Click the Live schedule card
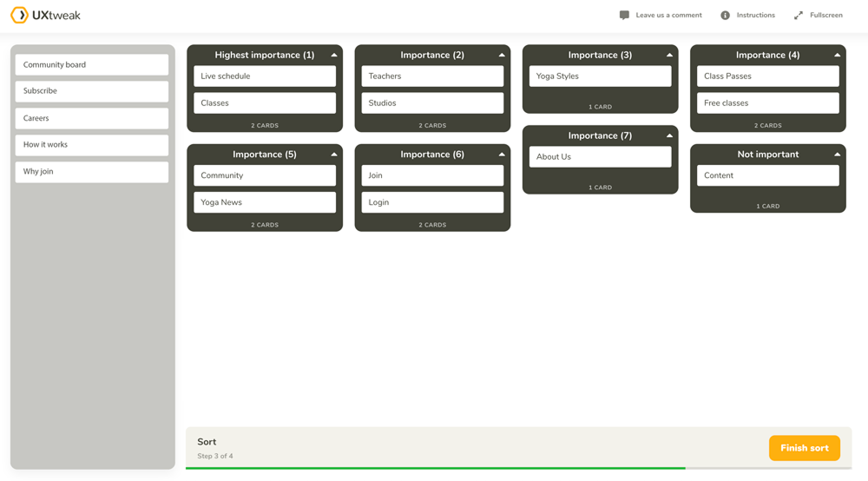The image size is (868, 481). 265,76
